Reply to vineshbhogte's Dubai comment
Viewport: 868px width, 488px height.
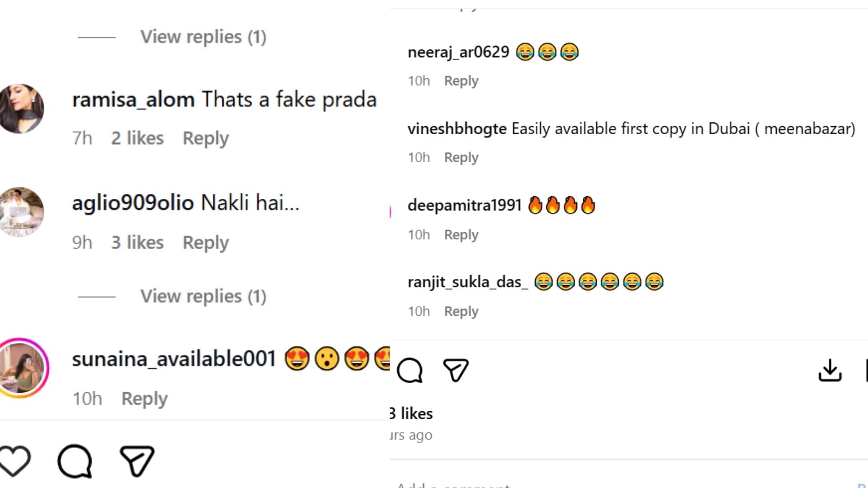461,158
